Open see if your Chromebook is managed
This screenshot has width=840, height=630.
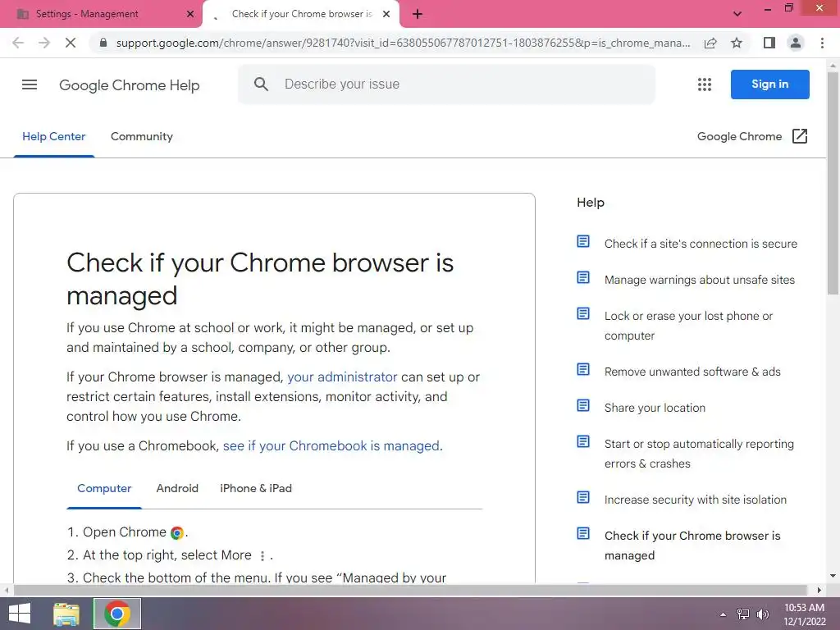click(x=331, y=446)
